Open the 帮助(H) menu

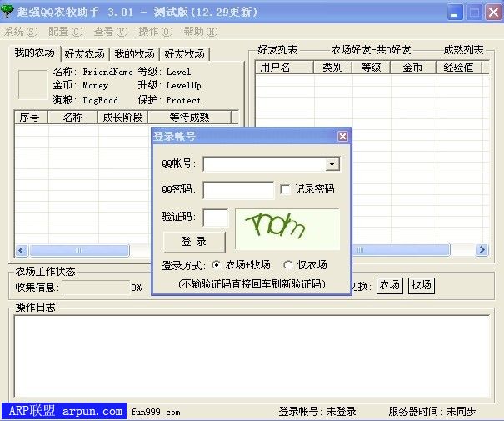tap(201, 32)
